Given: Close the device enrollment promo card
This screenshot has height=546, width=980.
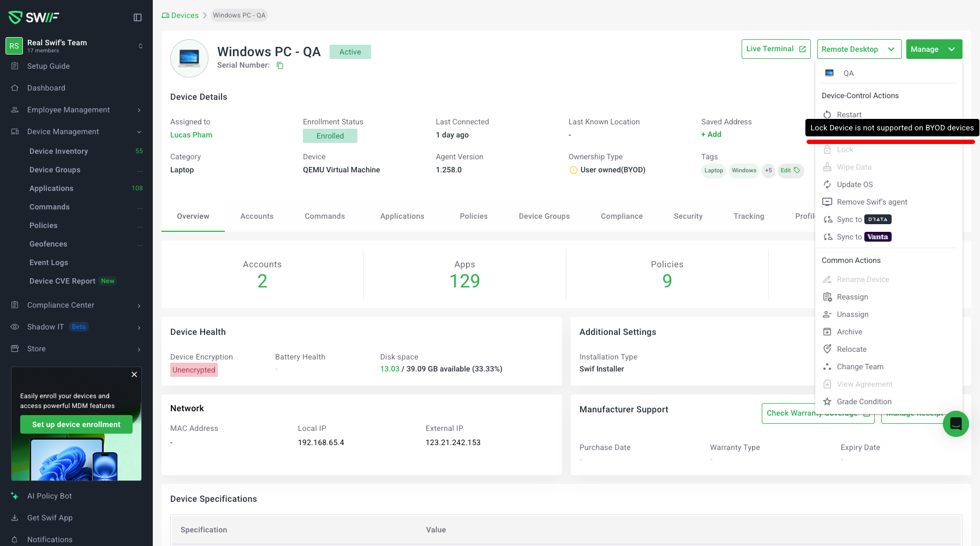Looking at the screenshot, I should tap(134, 375).
